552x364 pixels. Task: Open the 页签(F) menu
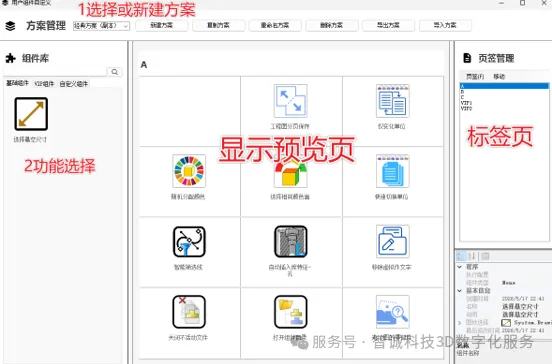pos(475,76)
